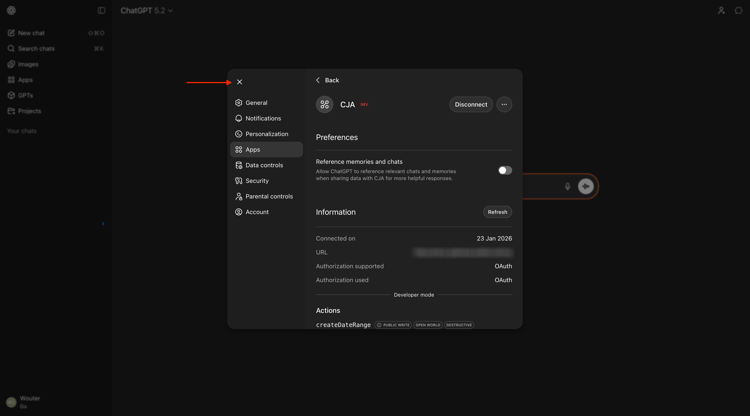Click OAuth value beside Authorization used
This screenshot has height=416, width=750.
(x=503, y=280)
